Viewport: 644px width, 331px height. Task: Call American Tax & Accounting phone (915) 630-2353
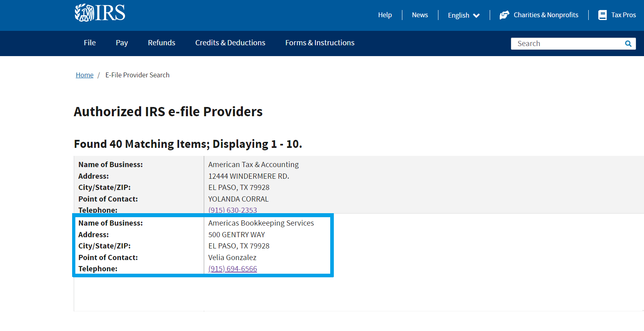click(x=232, y=210)
